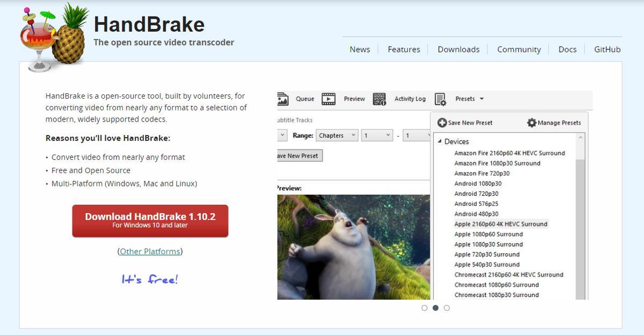Select the second carousel slide dot
Viewport: 644px width, 335px height.
click(x=435, y=308)
